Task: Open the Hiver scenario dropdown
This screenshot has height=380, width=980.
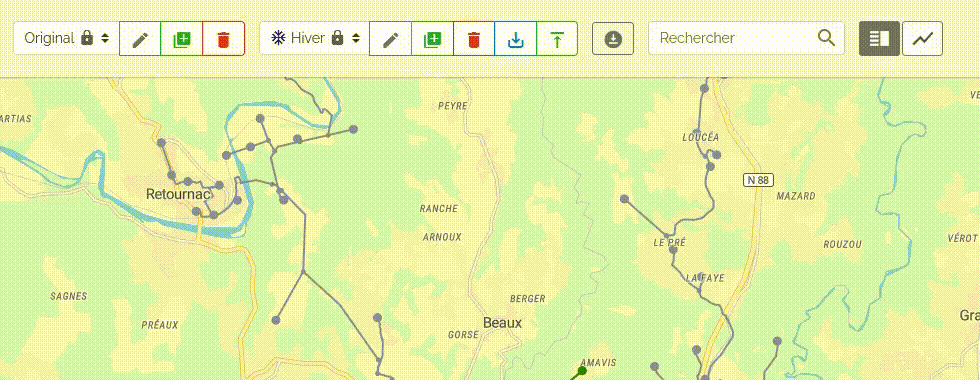Action: 314,38
